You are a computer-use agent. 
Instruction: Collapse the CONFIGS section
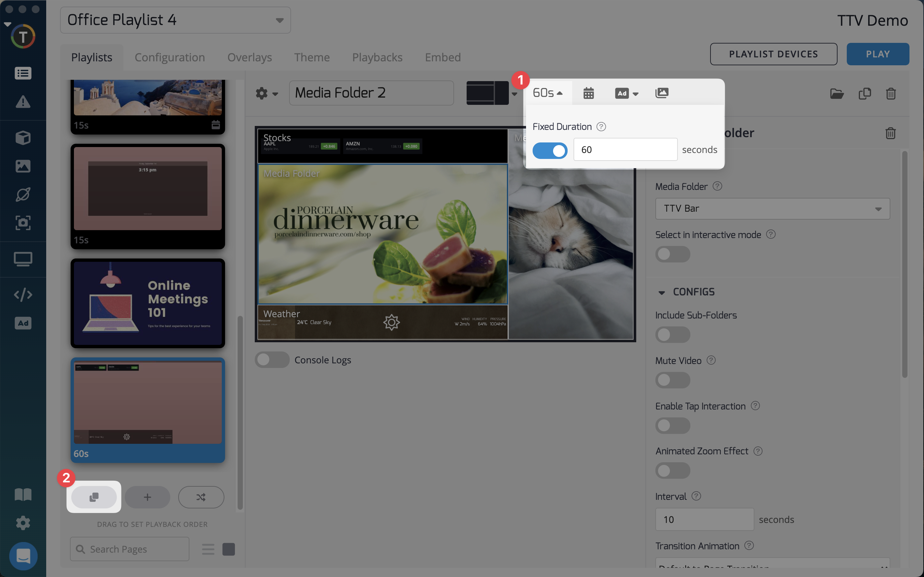662,292
